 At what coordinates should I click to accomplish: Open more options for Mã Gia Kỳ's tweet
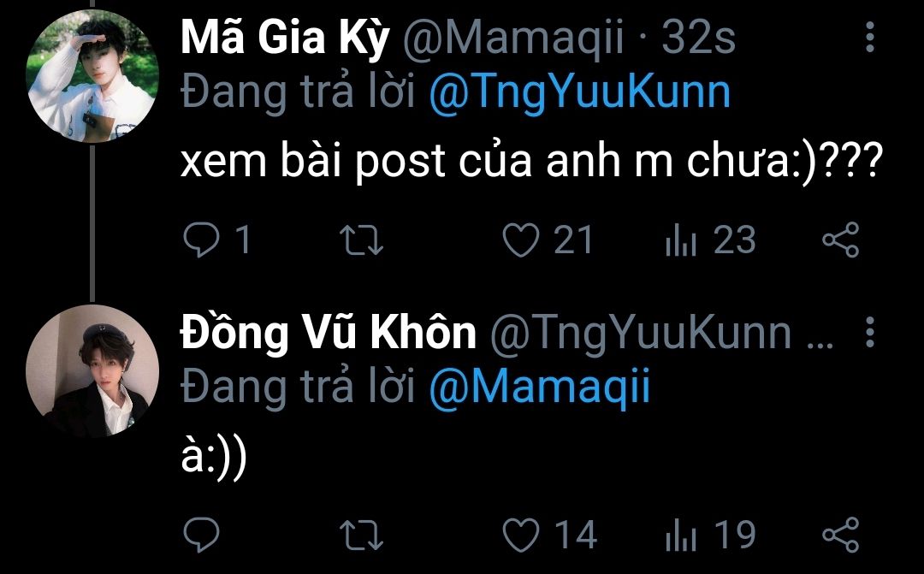pyautogui.click(x=870, y=38)
